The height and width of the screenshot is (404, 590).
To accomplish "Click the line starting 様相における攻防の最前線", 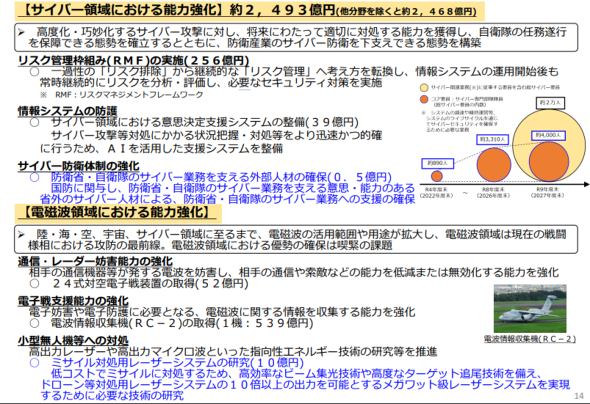I will [210, 245].
